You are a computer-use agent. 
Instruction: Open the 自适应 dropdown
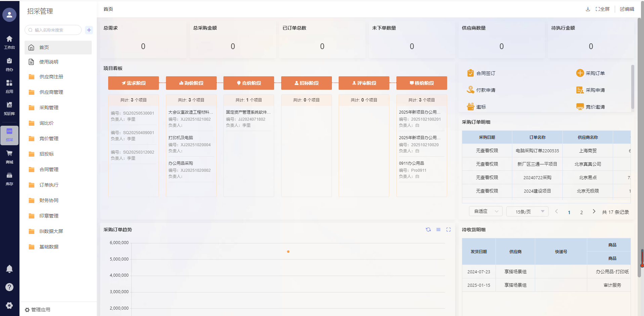[x=486, y=211]
